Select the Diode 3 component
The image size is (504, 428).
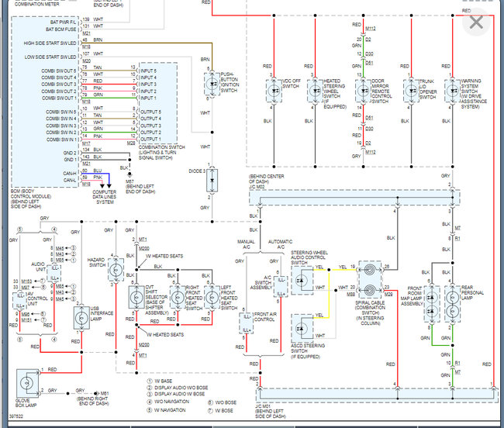[x=212, y=180]
